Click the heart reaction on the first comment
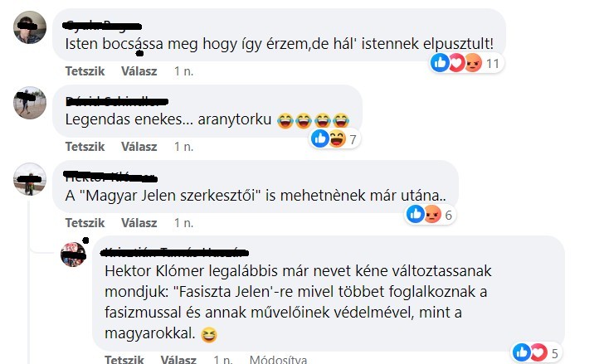604x364 pixels. tap(456, 62)
